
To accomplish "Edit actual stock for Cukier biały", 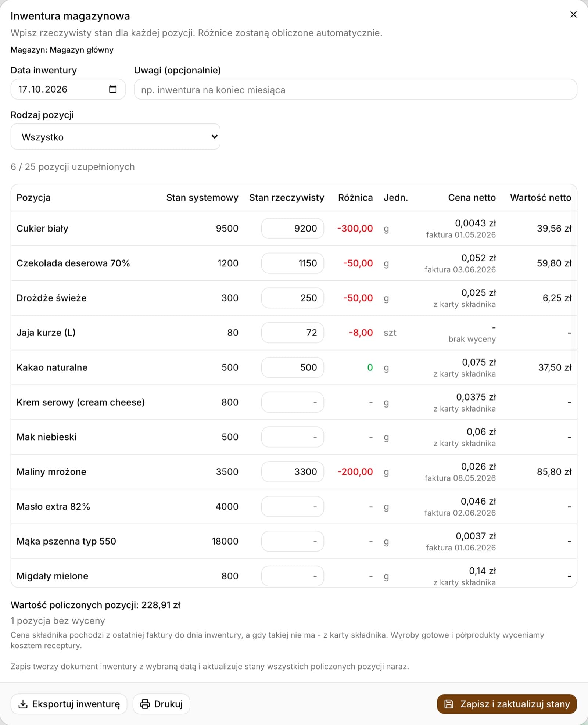I will click(293, 228).
